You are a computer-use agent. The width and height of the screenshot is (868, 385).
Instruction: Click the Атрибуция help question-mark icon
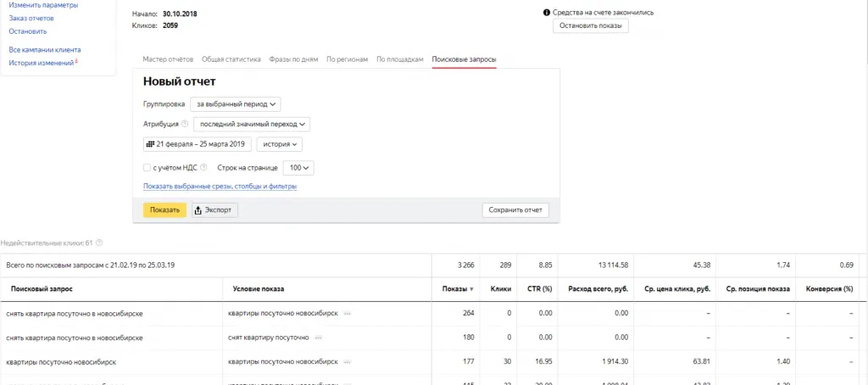pyautogui.click(x=185, y=125)
